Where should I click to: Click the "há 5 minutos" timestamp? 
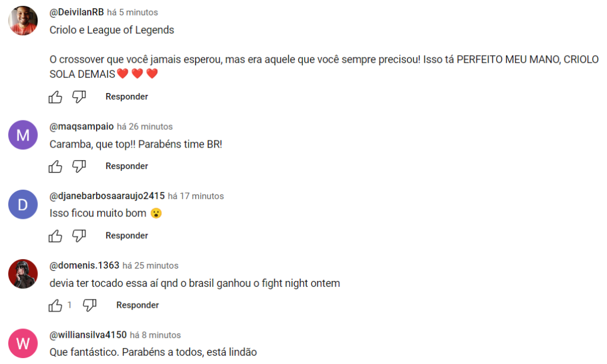(132, 12)
